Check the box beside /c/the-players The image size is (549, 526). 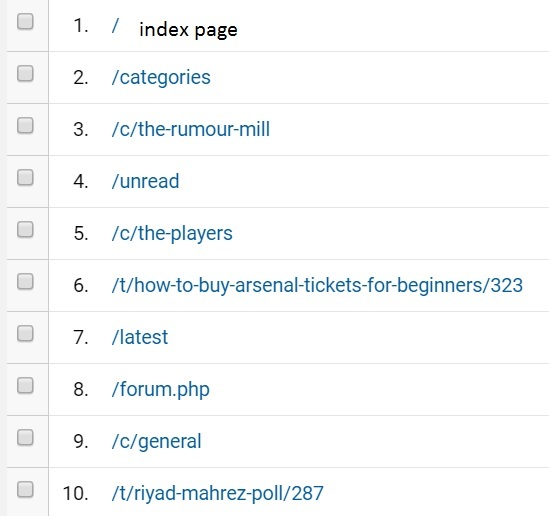click(x=25, y=229)
